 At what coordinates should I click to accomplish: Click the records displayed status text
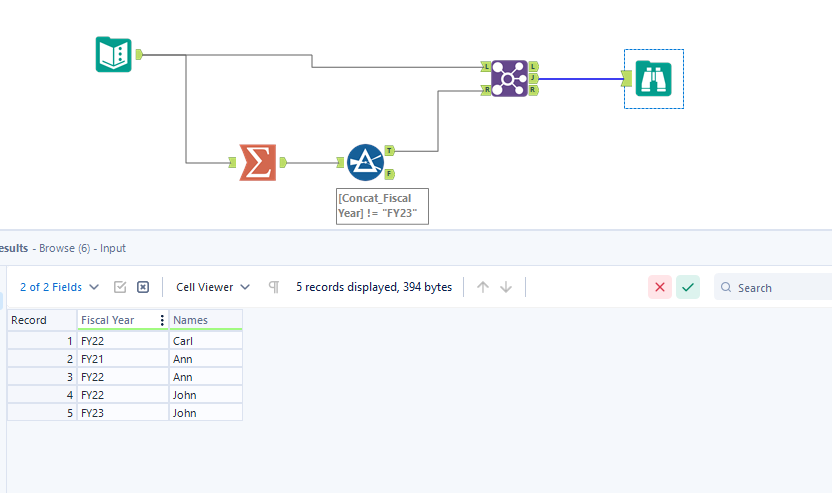tap(374, 287)
